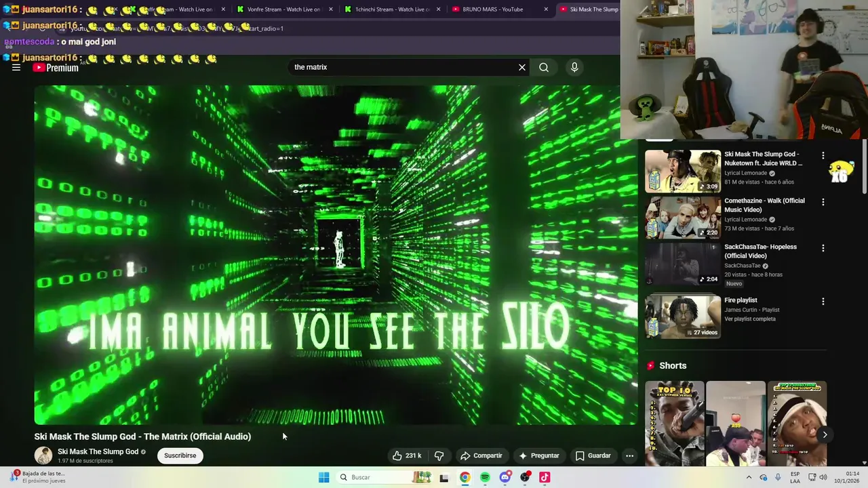Image resolution: width=868 pixels, height=488 pixels.
Task: Open the black terminal taskbar app
Action: click(444, 477)
